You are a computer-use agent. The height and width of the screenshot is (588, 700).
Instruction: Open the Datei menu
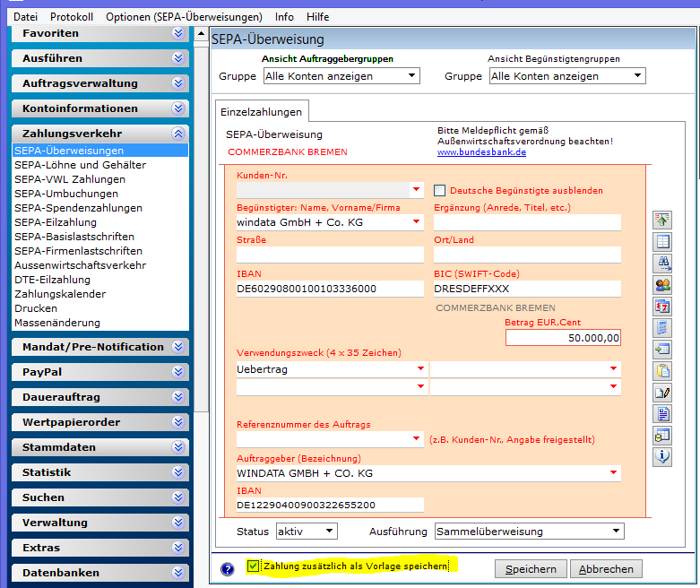[x=25, y=17]
